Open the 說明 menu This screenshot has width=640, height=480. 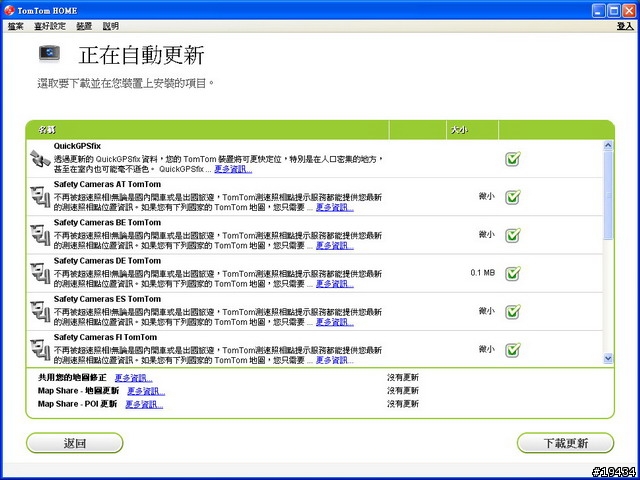[111, 26]
